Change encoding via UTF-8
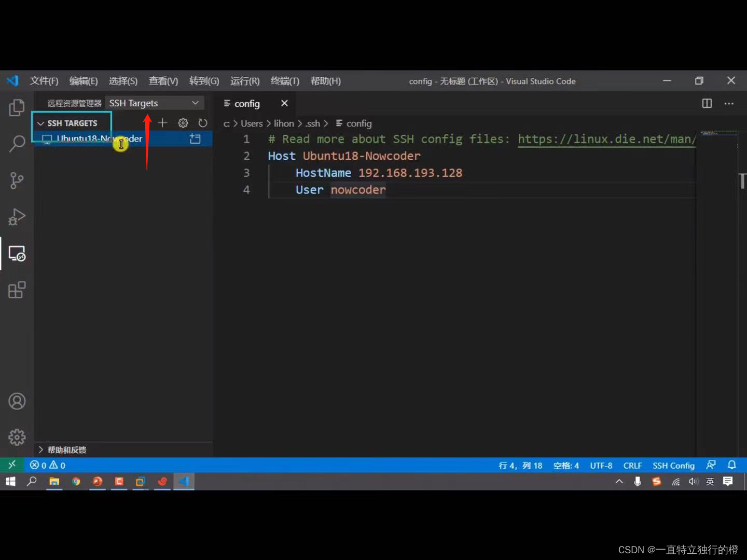 tap(601, 465)
